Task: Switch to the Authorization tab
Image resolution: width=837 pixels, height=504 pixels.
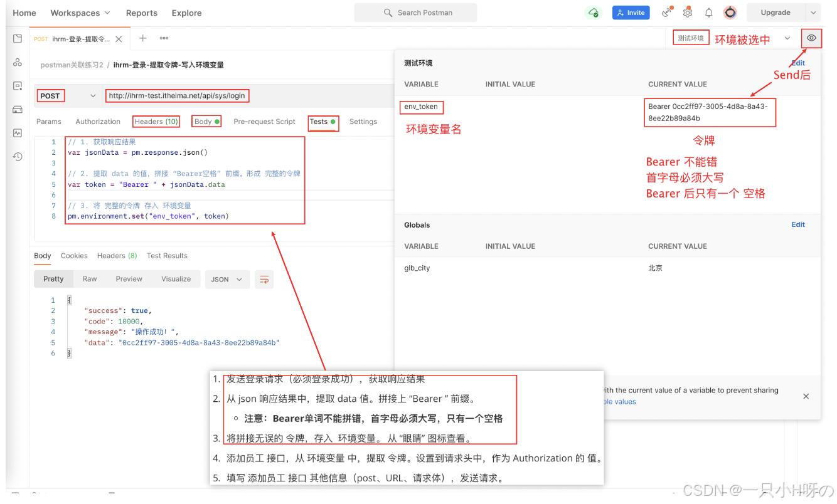Action: [98, 122]
